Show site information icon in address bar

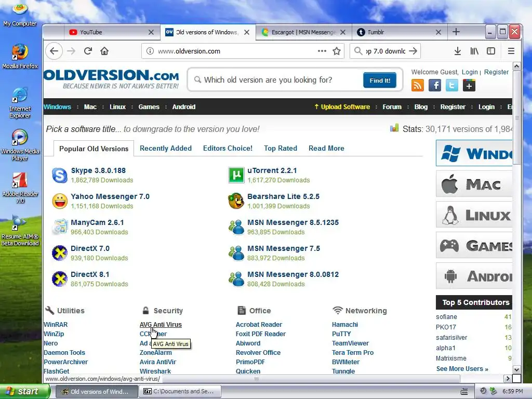[150, 51]
